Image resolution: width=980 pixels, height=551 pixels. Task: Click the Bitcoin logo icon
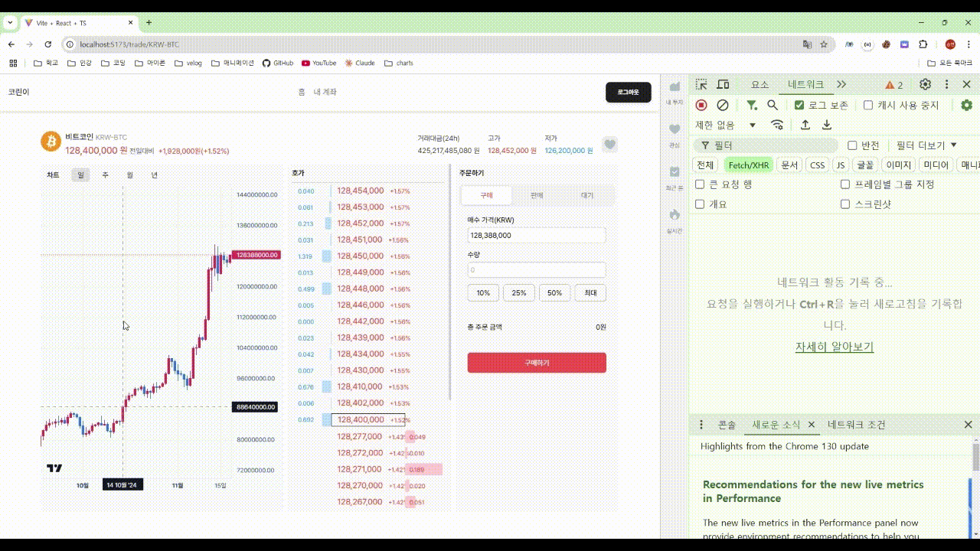51,142
